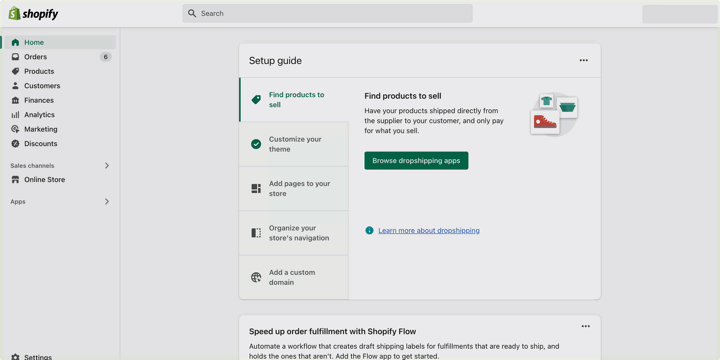720x360 pixels.
Task: Click the Finances bank icon
Action: pos(16,100)
